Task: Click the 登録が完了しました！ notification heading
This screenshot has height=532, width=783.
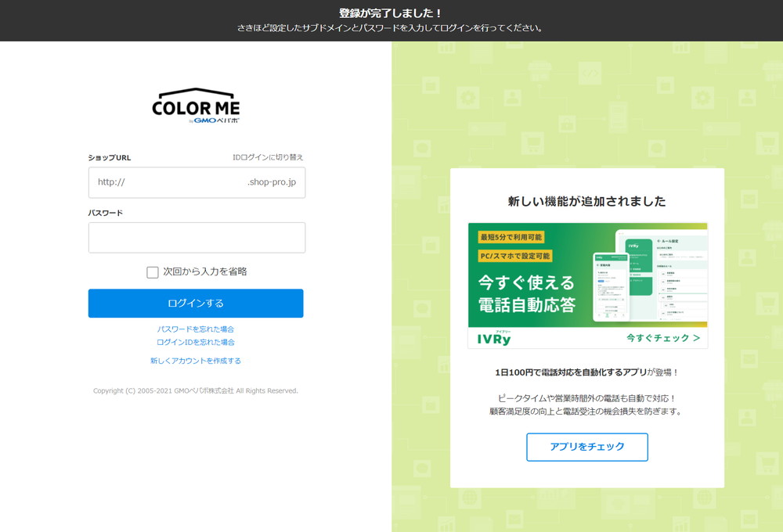Action: (x=391, y=13)
